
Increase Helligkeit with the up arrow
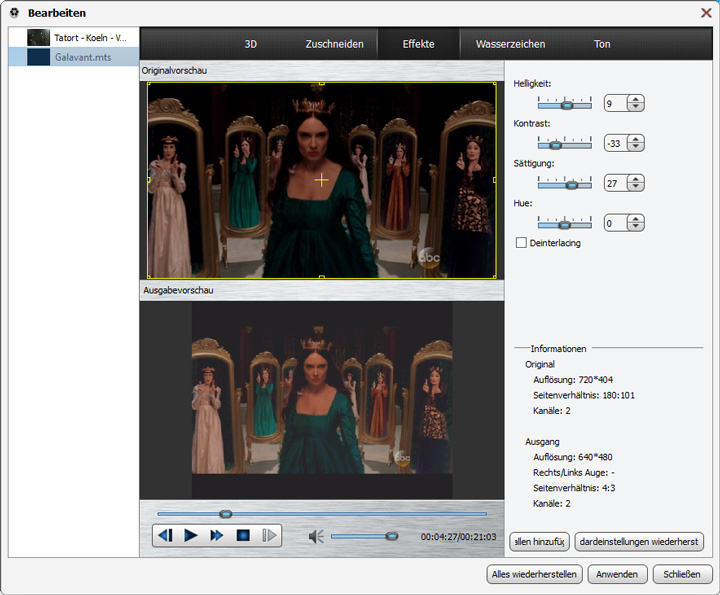click(x=636, y=99)
